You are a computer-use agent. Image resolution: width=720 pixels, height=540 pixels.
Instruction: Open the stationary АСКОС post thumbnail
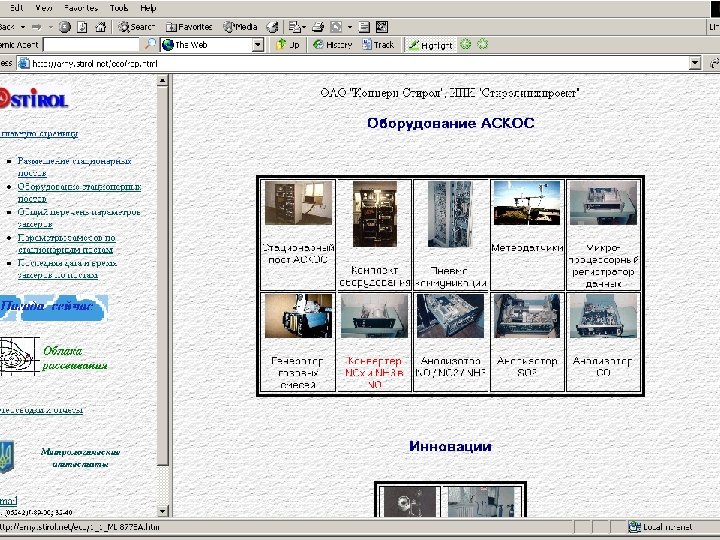[x=298, y=202]
